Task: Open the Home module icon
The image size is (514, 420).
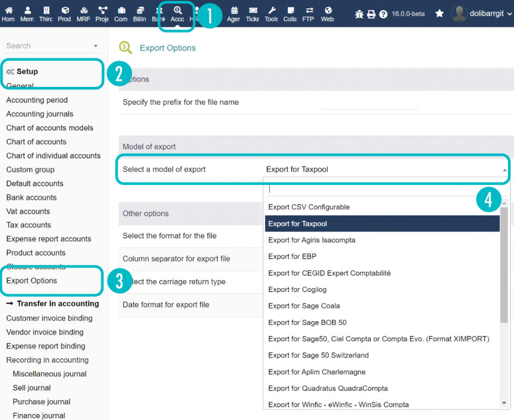Action: point(9,13)
